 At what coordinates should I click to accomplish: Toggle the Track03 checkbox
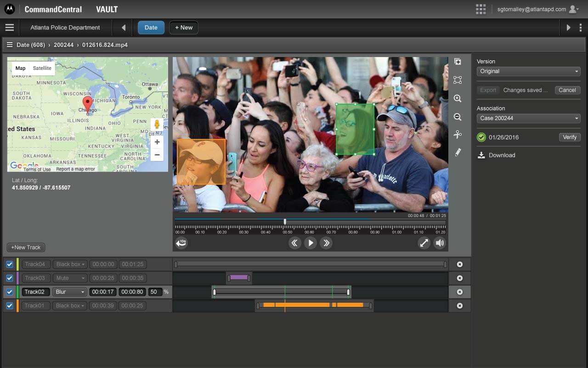(10, 278)
